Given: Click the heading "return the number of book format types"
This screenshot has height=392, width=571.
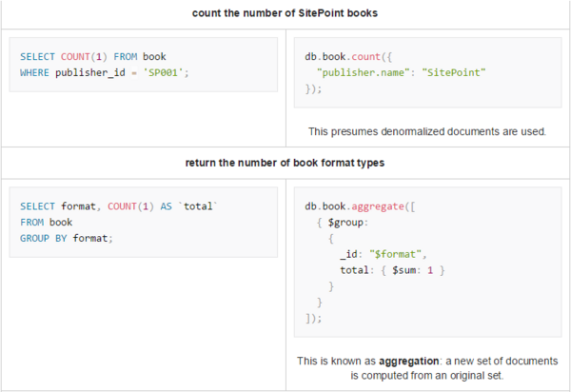Looking at the screenshot, I should (x=285, y=163).
